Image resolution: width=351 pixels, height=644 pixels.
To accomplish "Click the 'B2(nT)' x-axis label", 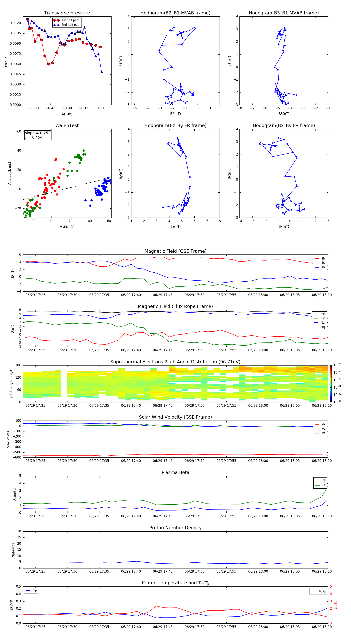I will point(175,114).
